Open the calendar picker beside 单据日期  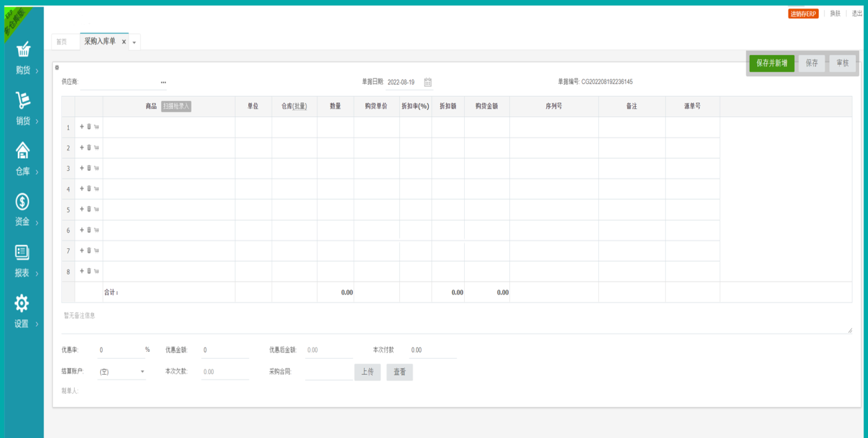coord(428,82)
